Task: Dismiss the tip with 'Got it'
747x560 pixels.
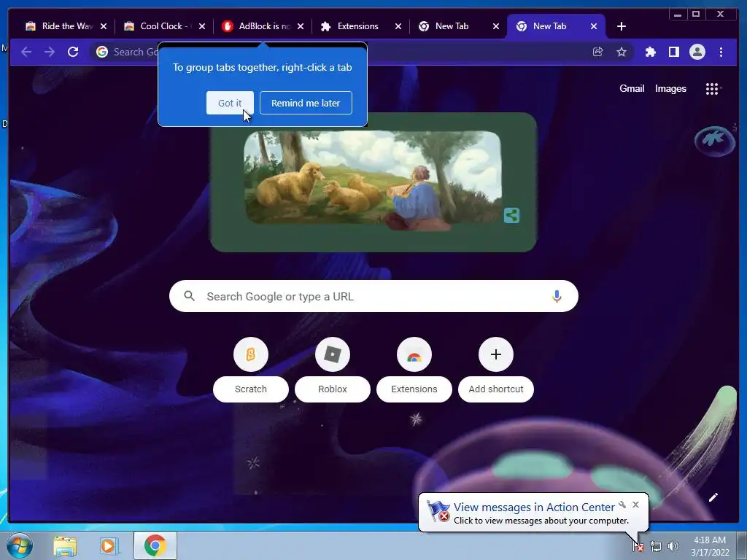Action: pos(230,103)
